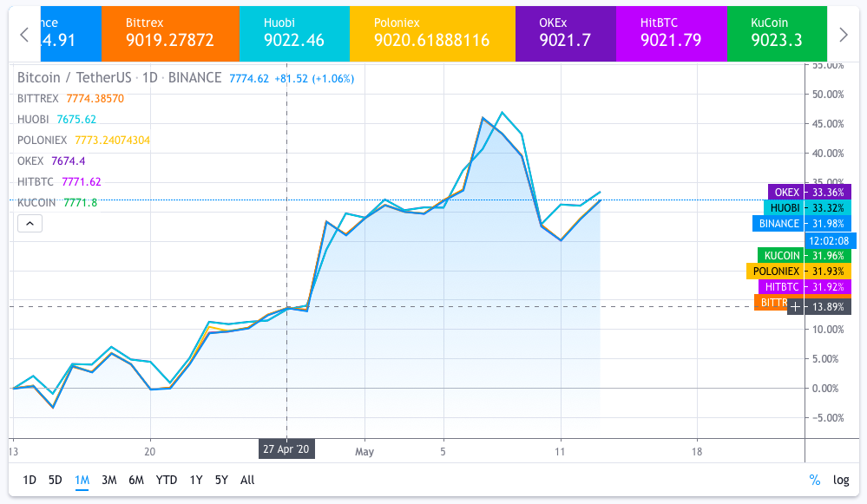Click the BITTREX legend row

point(71,98)
